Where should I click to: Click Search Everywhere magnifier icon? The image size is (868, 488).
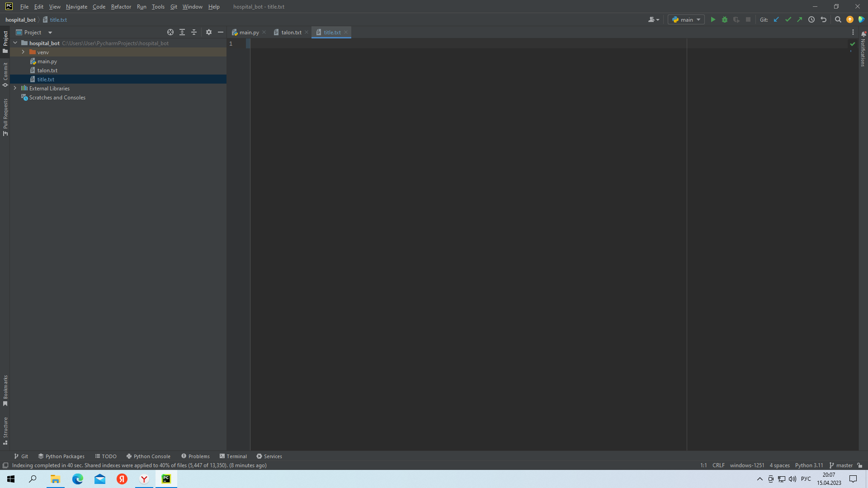coord(838,19)
